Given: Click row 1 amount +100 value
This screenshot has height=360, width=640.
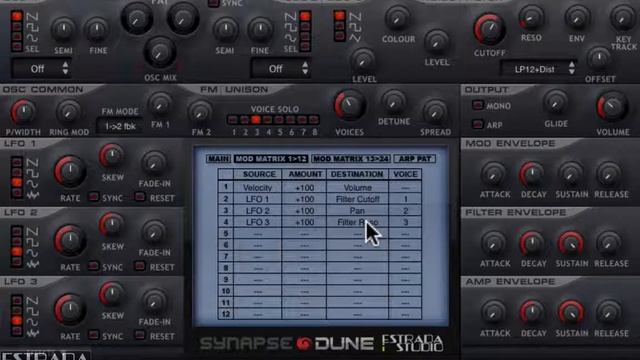Looking at the screenshot, I should tap(304, 188).
